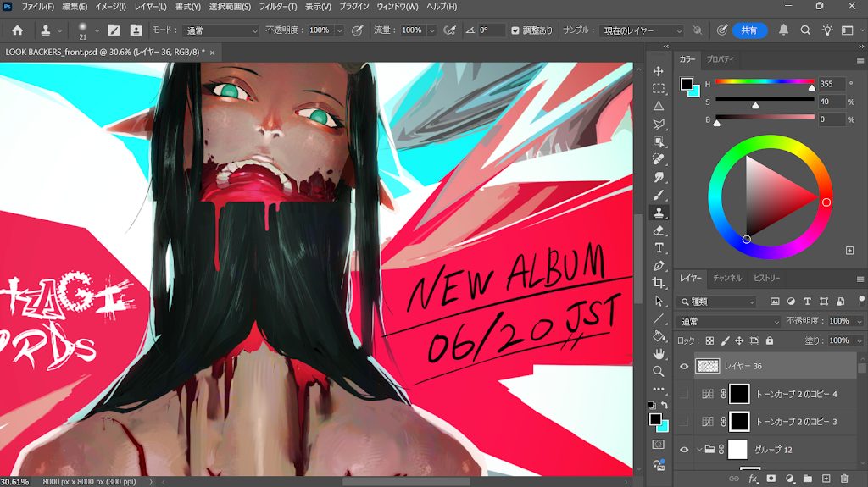This screenshot has width=868, height=487.
Task: Open the Discover lightbulb panel
Action: [827, 30]
